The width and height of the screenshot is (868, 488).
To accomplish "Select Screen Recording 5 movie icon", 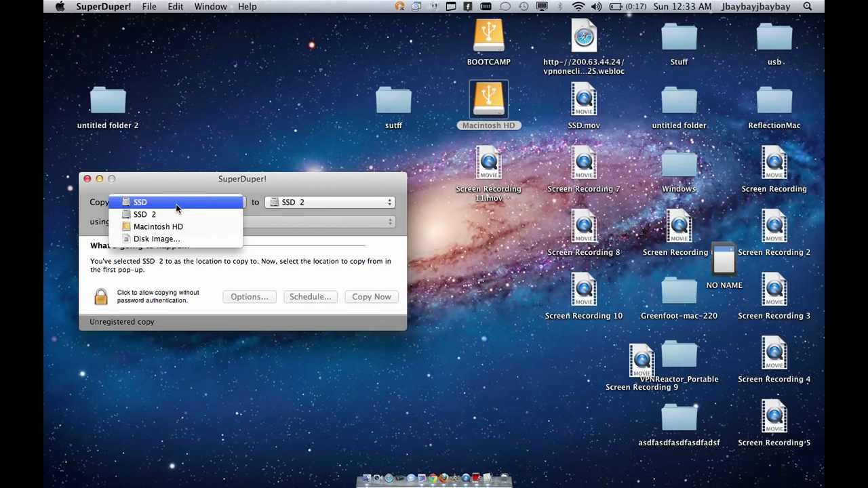I will (x=774, y=416).
